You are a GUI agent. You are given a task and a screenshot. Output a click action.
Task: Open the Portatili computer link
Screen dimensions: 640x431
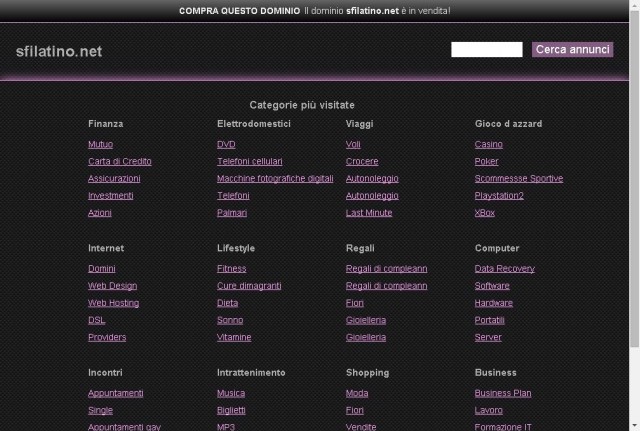(489, 320)
